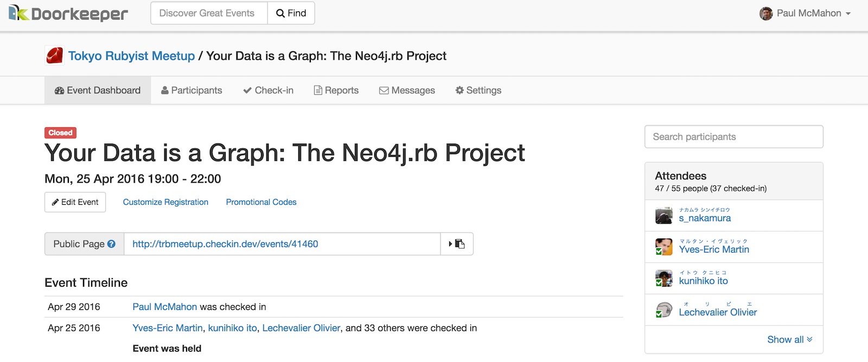Click the Attendees panel heading
The height and width of the screenshot is (362, 868).
tap(680, 176)
